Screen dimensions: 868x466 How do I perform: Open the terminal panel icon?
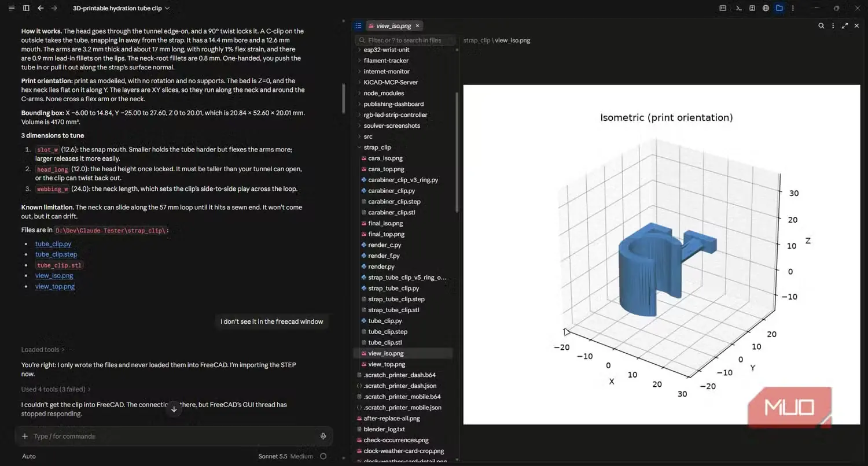click(x=739, y=8)
